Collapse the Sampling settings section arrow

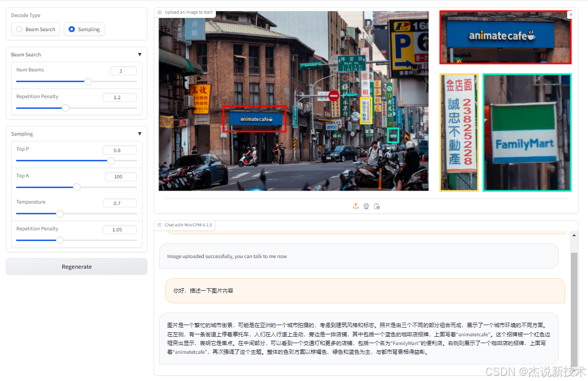point(140,134)
